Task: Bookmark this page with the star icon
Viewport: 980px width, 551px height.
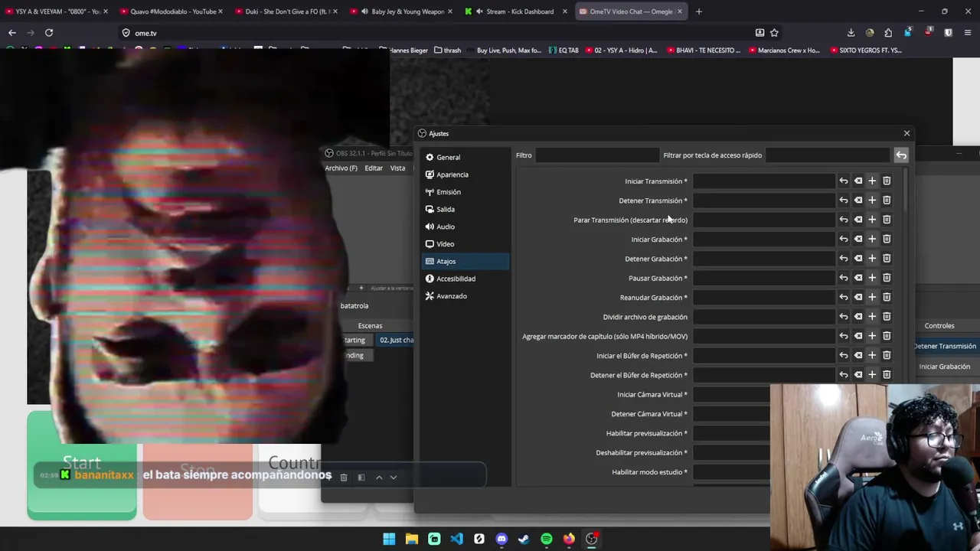Action: point(774,33)
